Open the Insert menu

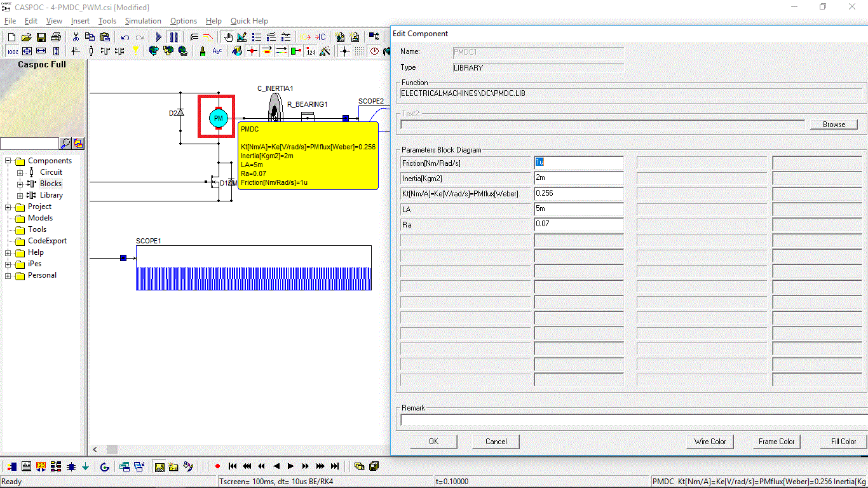point(80,21)
